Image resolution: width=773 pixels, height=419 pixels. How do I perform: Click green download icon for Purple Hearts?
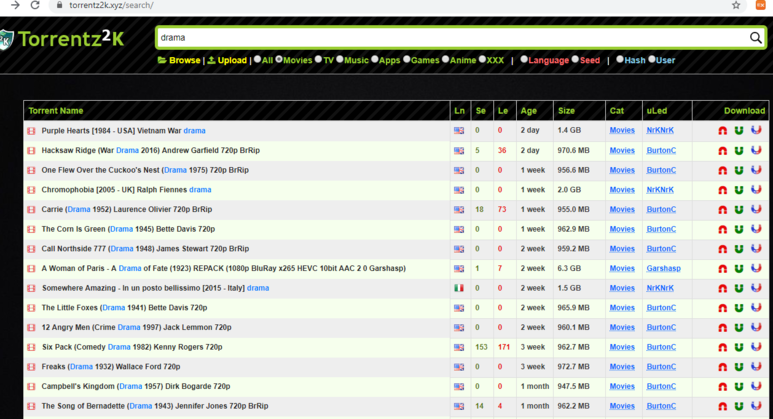(x=738, y=131)
